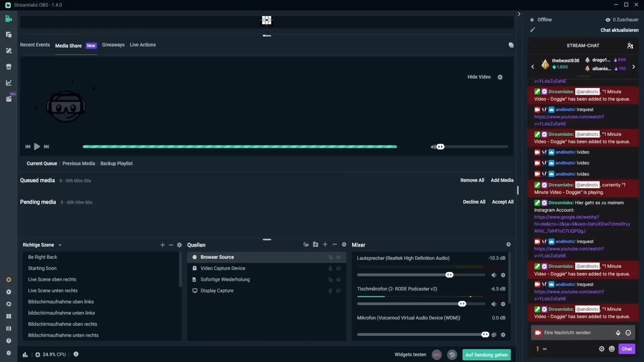This screenshot has width=644, height=362.
Task: Remove the selected scene with minus icon
Action: 171,245
